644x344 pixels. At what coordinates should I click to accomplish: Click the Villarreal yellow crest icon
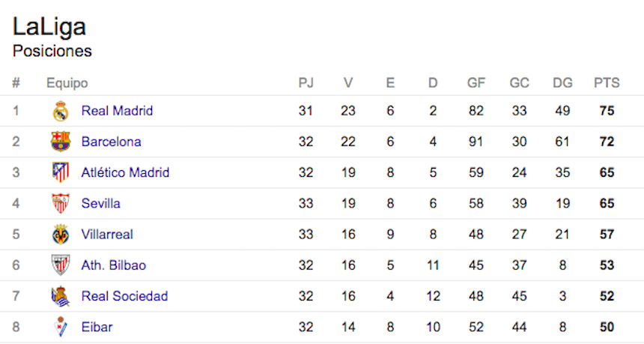point(61,235)
